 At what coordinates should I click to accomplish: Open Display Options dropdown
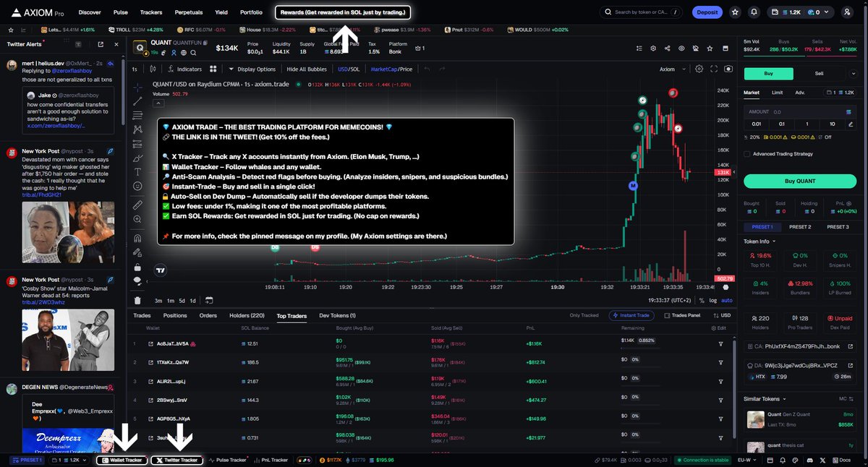pyautogui.click(x=252, y=69)
